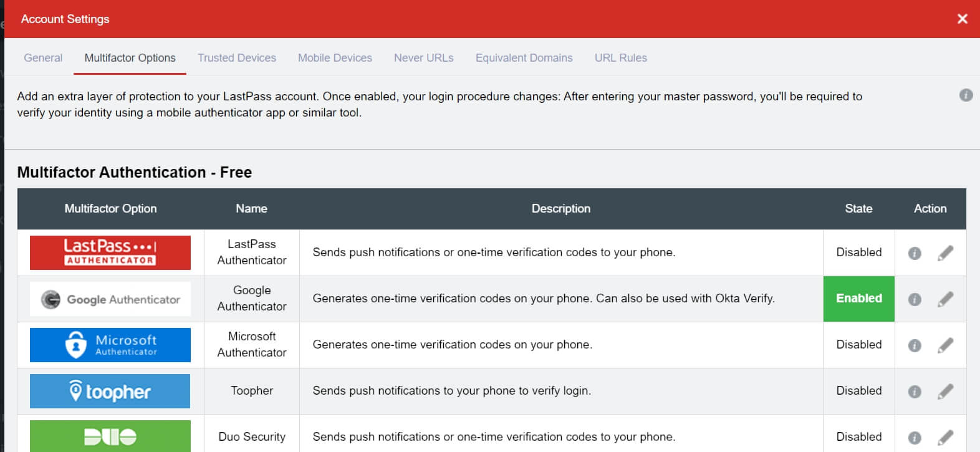Viewport: 980px width, 452px height.
Task: Click the 'Microsoft Authenticator' name cell
Action: 252,345
